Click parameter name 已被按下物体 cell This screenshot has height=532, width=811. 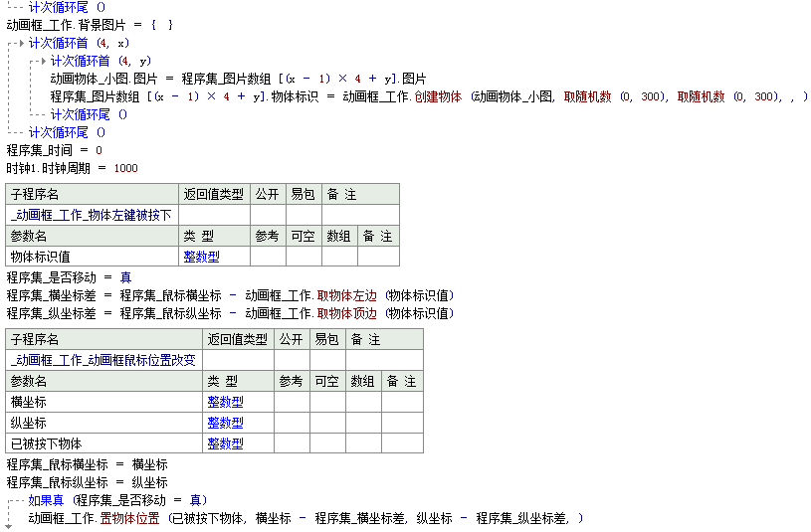tap(103, 443)
